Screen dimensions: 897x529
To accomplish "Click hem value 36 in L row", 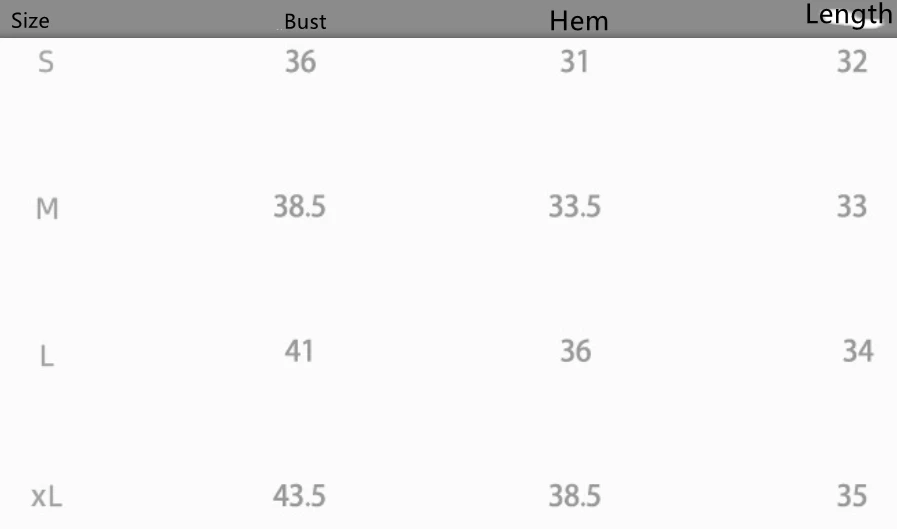I will [575, 351].
